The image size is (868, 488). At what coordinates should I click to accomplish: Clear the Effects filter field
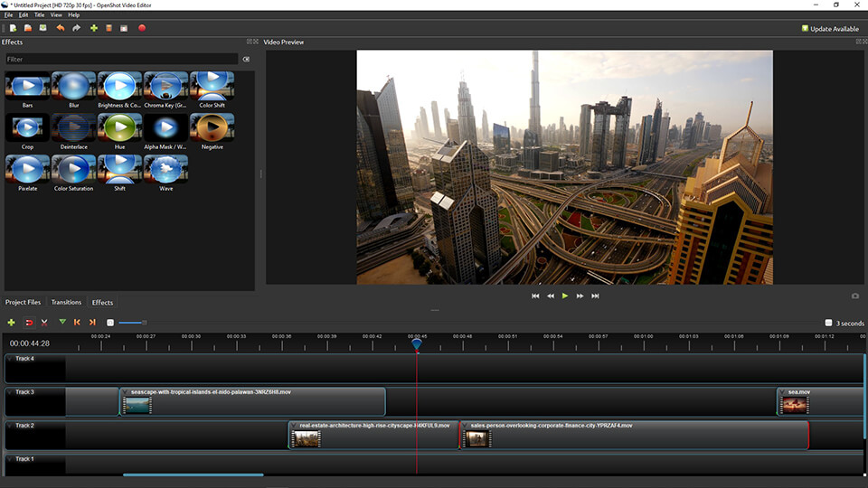tap(246, 60)
